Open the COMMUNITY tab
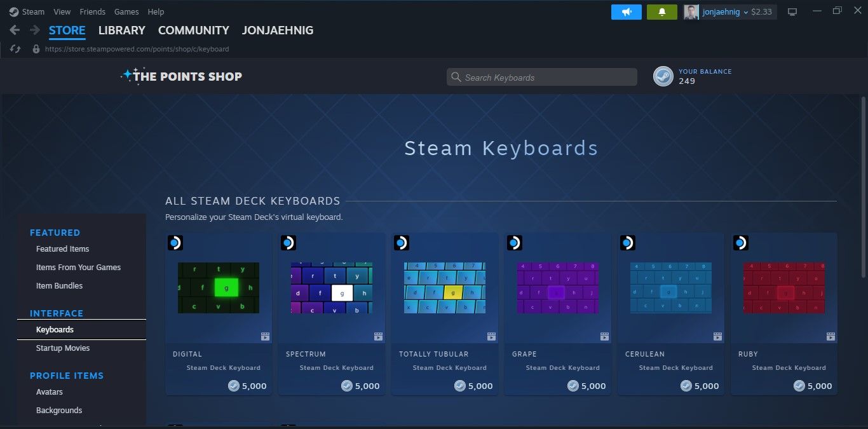This screenshot has width=868, height=429. (x=193, y=30)
